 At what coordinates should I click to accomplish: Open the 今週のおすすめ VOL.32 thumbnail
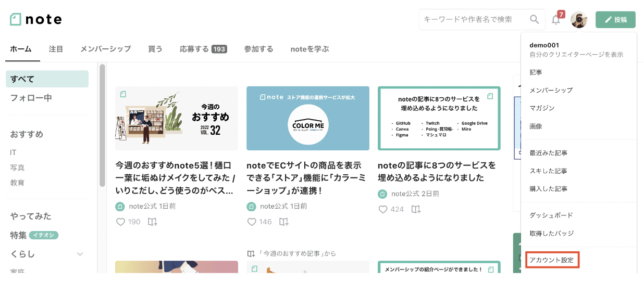click(177, 118)
